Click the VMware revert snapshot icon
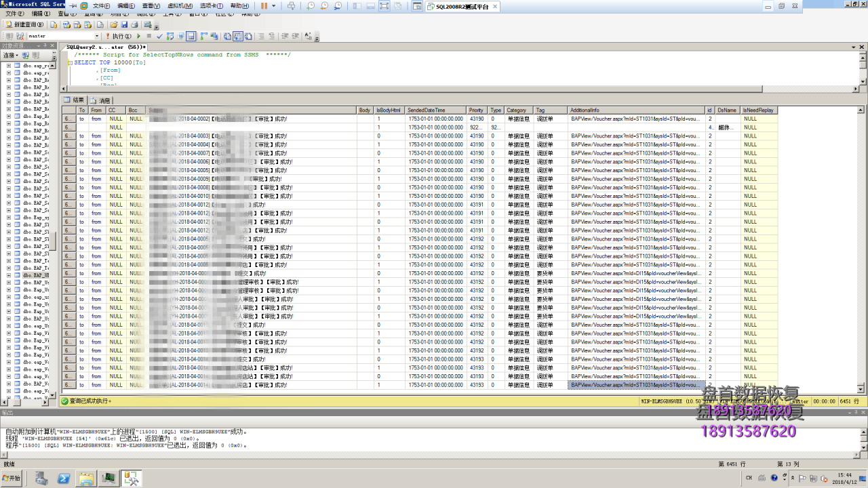 324,5
